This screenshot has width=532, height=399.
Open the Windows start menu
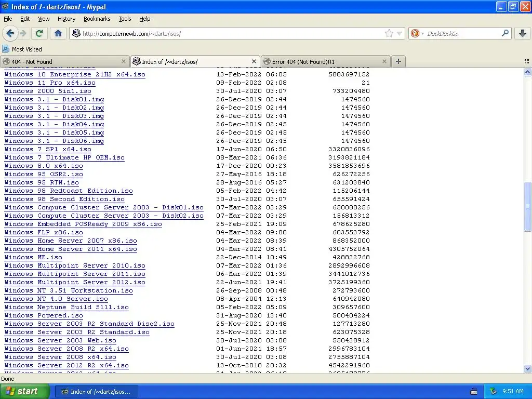(x=24, y=392)
